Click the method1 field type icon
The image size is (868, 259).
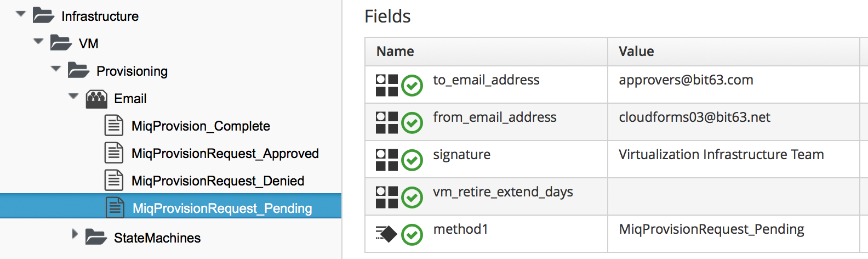pos(386,234)
